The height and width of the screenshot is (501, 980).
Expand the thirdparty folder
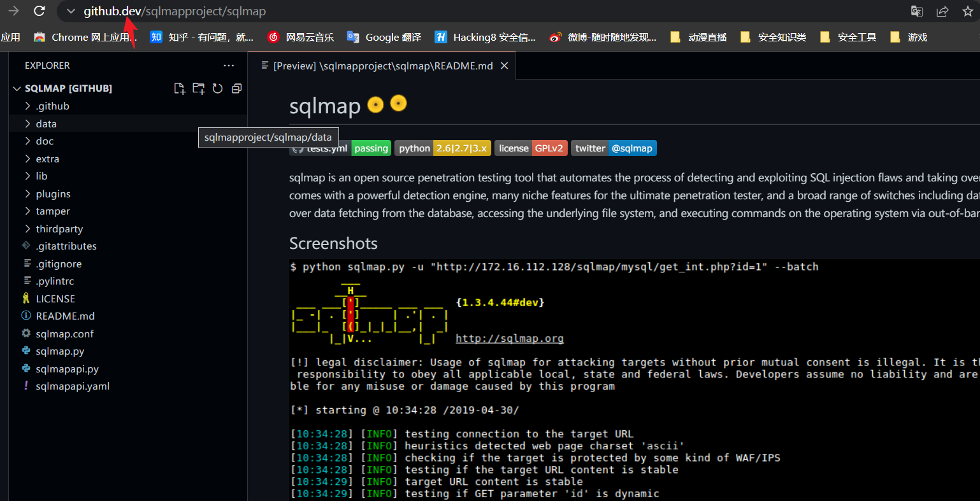[x=127, y=229]
